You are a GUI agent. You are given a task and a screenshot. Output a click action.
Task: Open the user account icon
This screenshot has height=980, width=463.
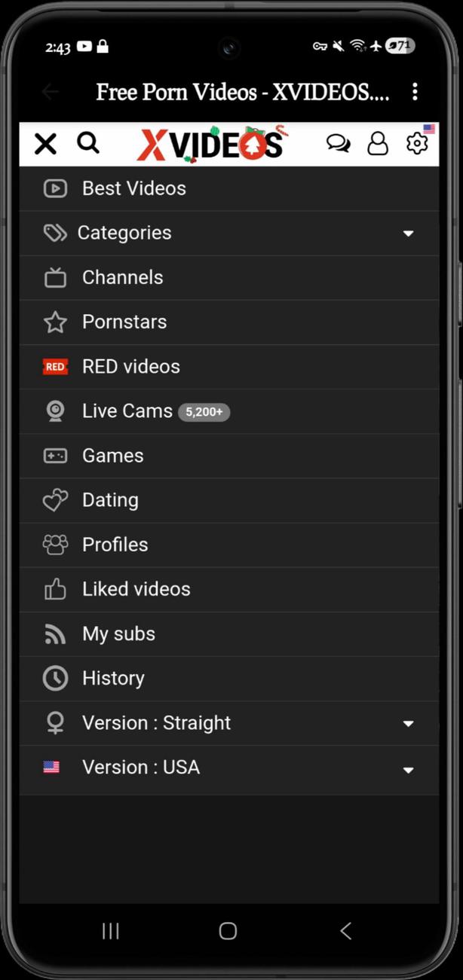378,143
